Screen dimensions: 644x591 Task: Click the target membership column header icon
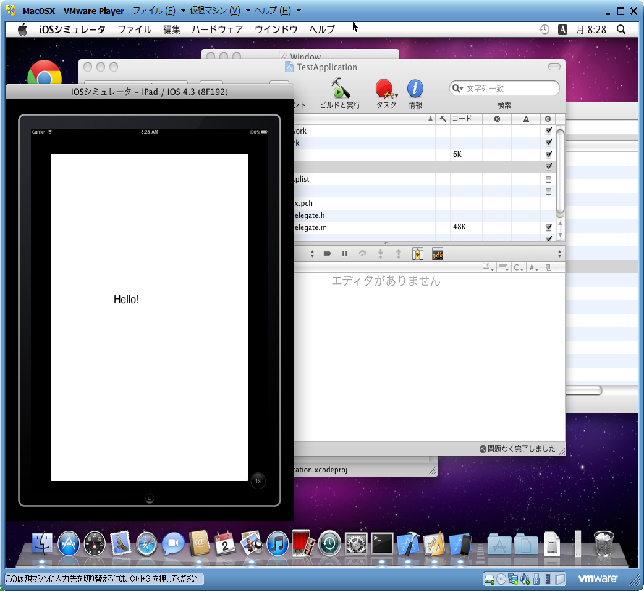(548, 119)
